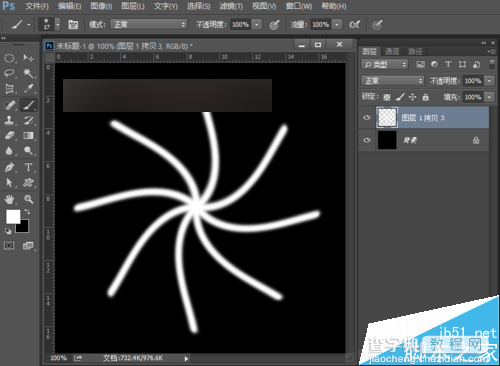Select the Healing Brush tool
The height and width of the screenshot is (366, 500).
tap(9, 105)
